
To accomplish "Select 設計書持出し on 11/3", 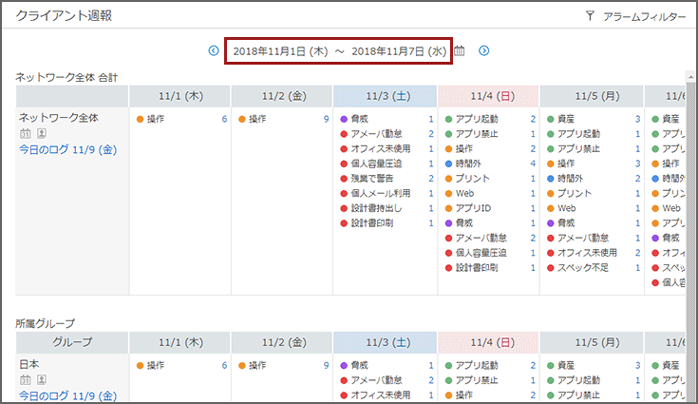I will (376, 208).
